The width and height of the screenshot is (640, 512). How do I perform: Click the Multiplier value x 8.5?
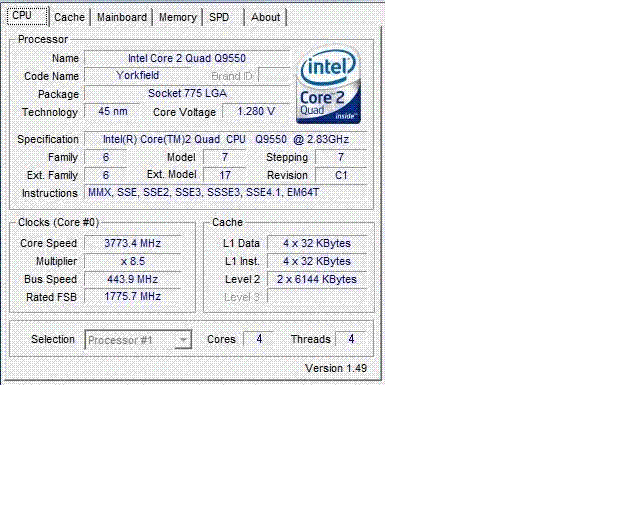pyautogui.click(x=133, y=261)
